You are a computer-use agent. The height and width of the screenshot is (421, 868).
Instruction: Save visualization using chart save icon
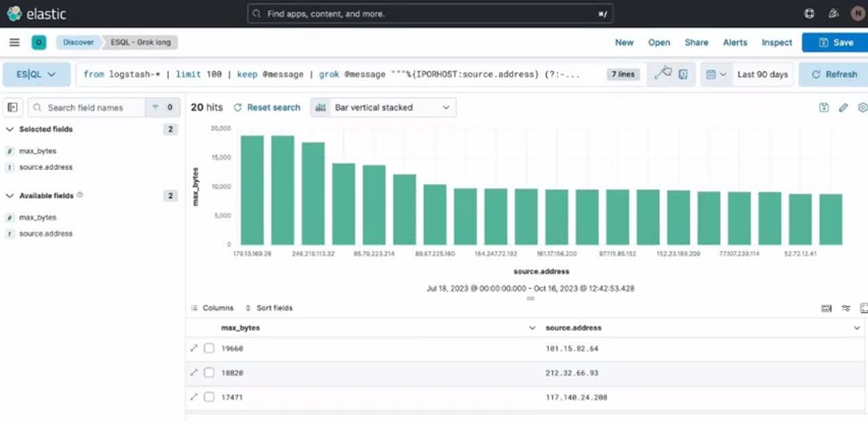click(x=824, y=107)
